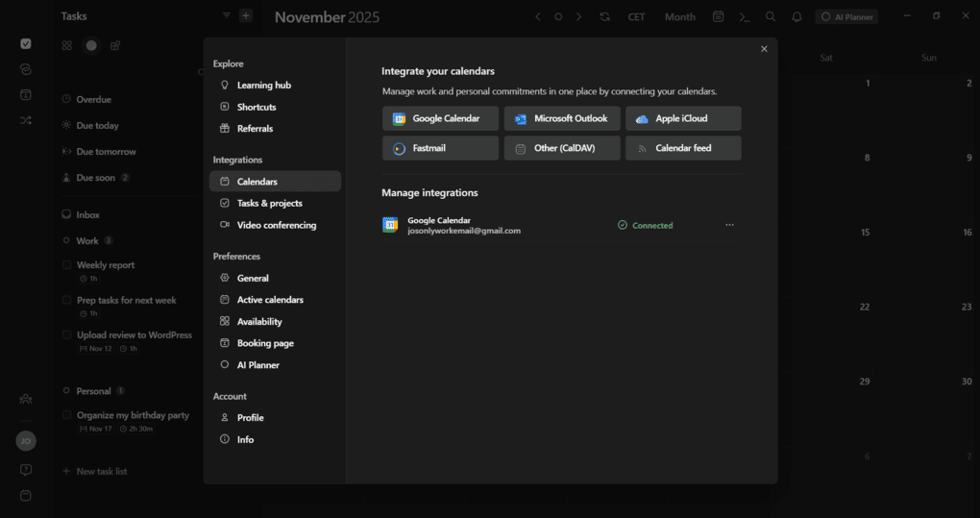
Task: Open the help question mark icon
Action: pyautogui.click(x=26, y=470)
